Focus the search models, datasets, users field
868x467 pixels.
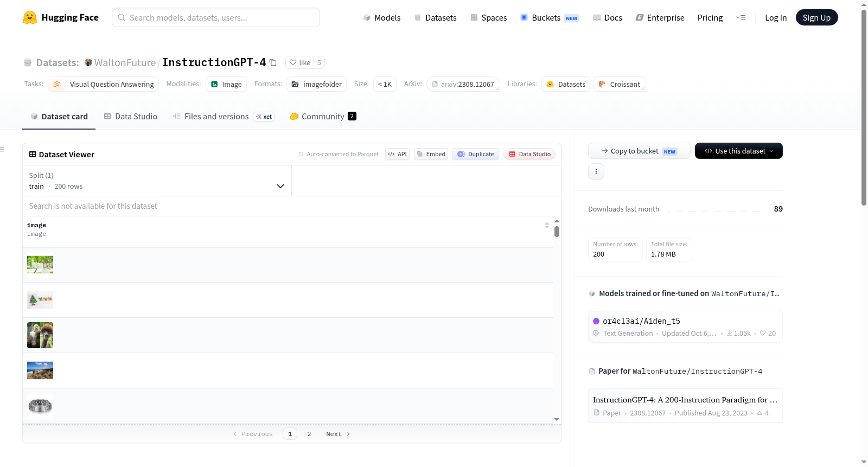click(x=216, y=17)
